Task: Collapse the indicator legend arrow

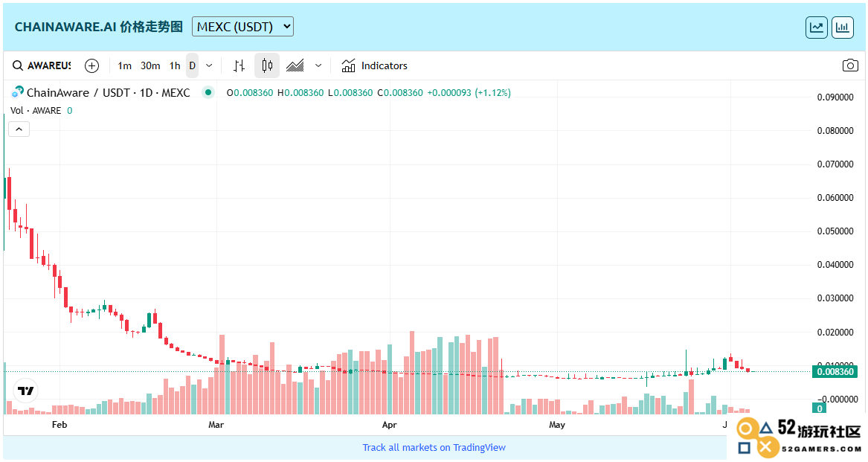Action: [x=19, y=129]
